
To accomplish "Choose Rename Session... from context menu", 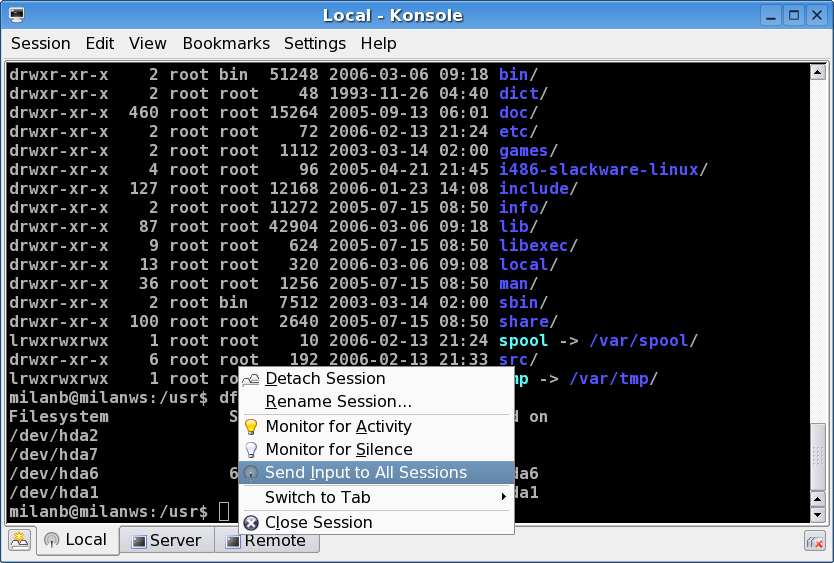I will 338,402.
